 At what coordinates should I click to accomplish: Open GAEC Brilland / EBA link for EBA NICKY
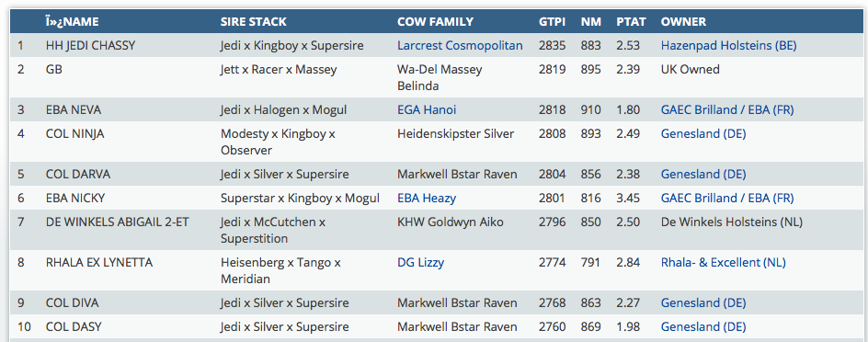[x=726, y=198]
